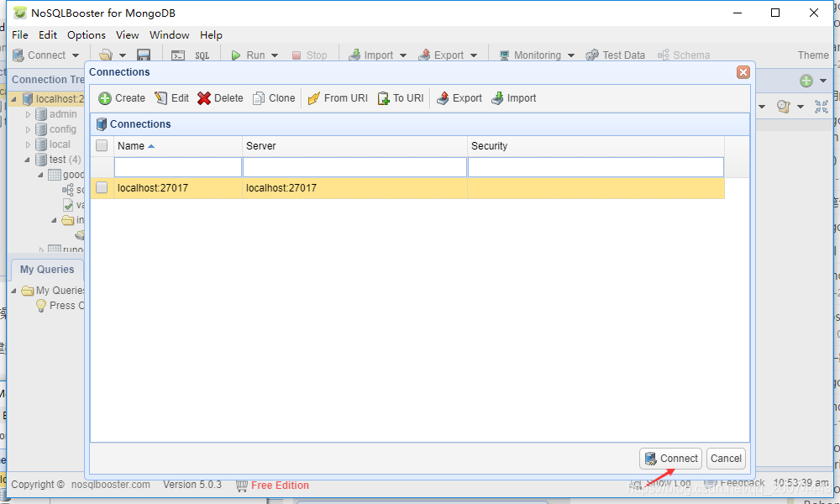Screen dimensions: 840x504
Task: Sort connections by Server column
Action: coord(354,145)
